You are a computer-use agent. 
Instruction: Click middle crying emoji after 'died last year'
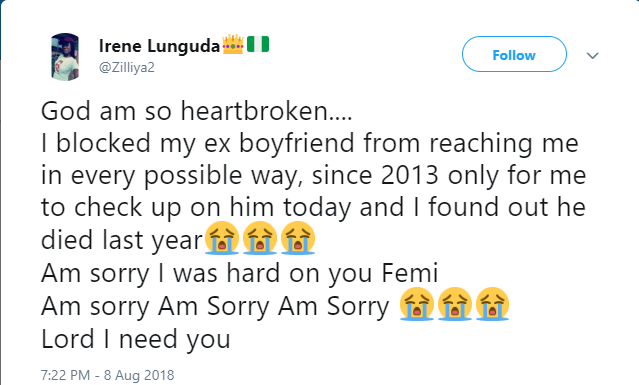click(260, 238)
